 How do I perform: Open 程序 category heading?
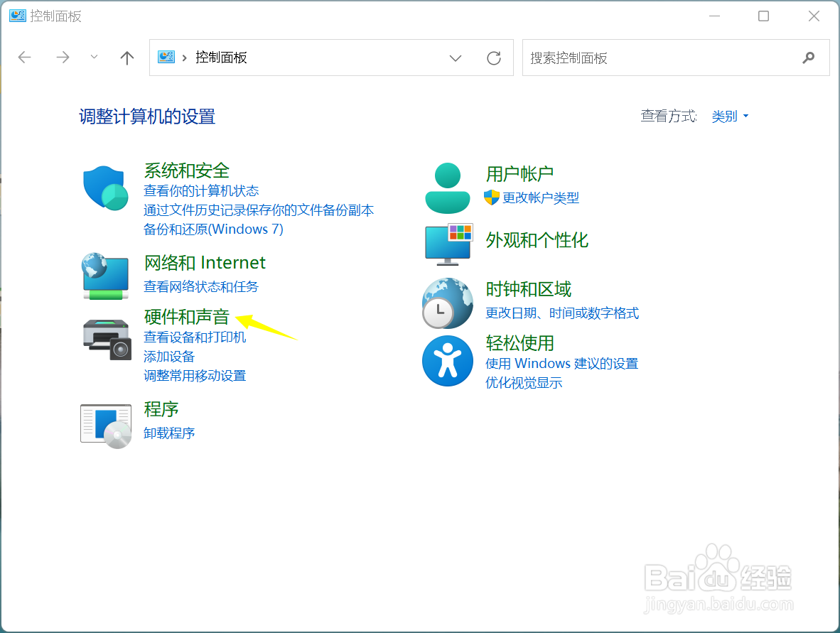point(161,409)
